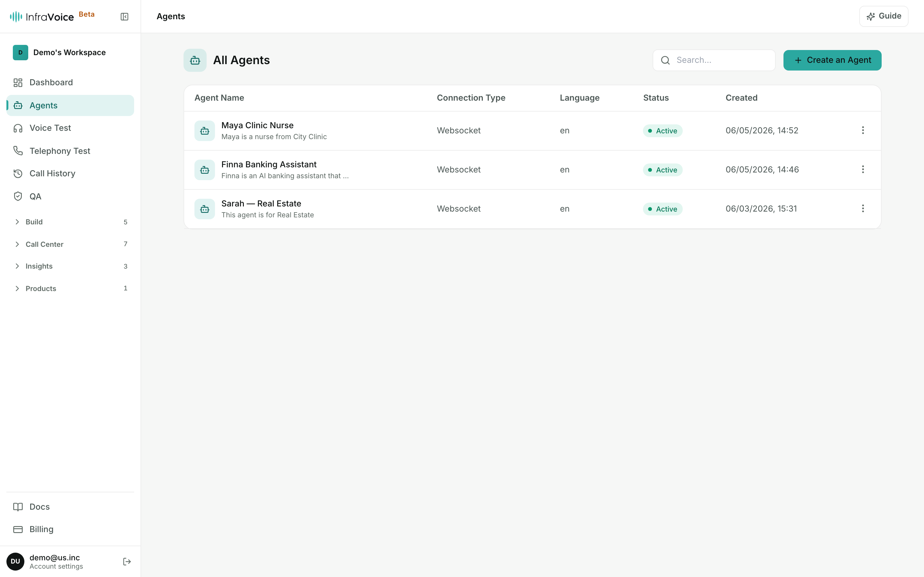Open three-dot menu for Maya Clinic Nurse

[862, 130]
